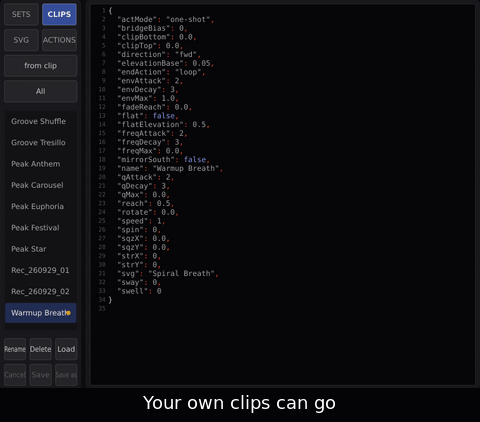Click the "flatElevation": 0.5 line

click(x=163, y=125)
